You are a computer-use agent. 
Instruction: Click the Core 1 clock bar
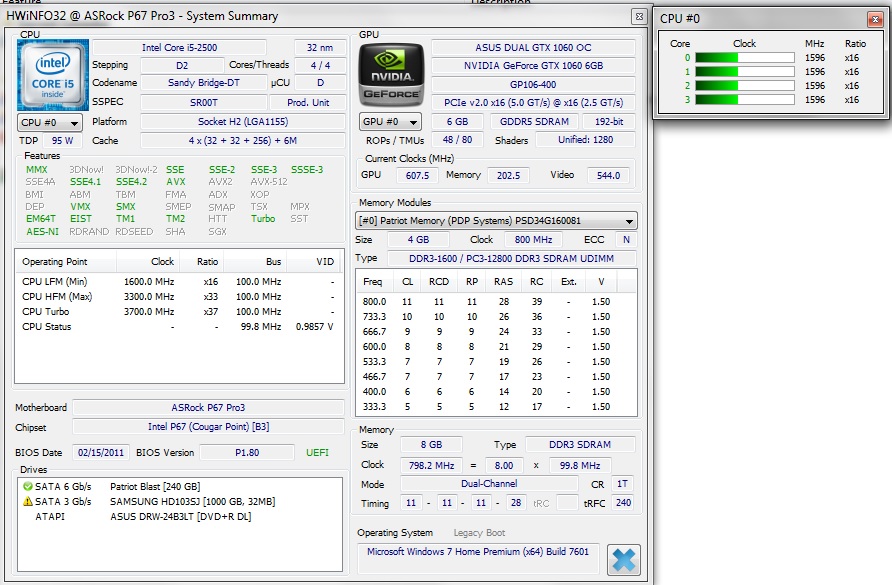click(x=745, y=72)
